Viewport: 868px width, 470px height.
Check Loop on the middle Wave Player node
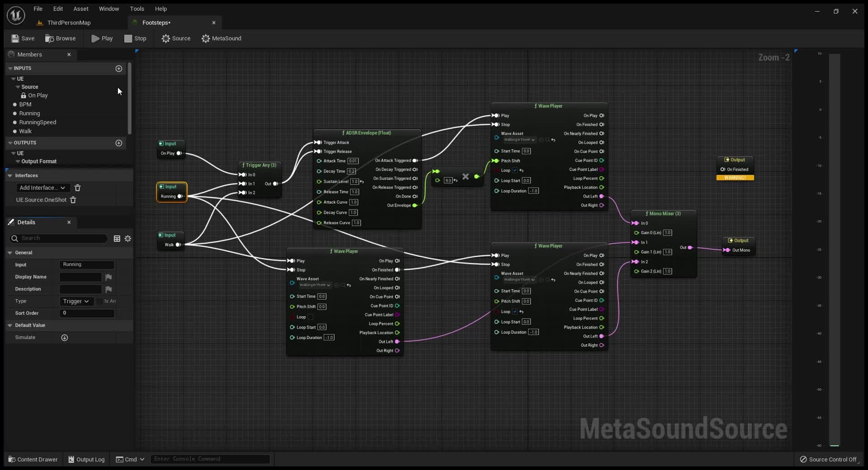515,312
